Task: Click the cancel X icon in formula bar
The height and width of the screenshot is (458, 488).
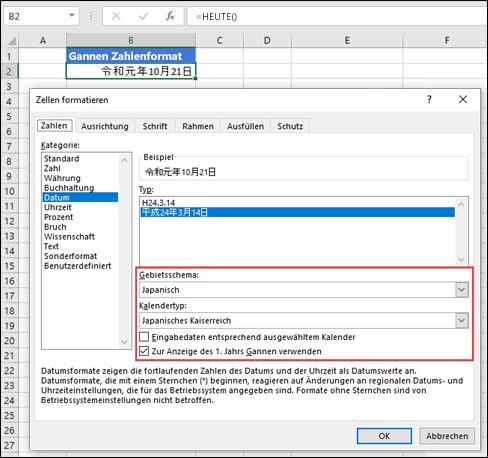Action: click(x=116, y=16)
